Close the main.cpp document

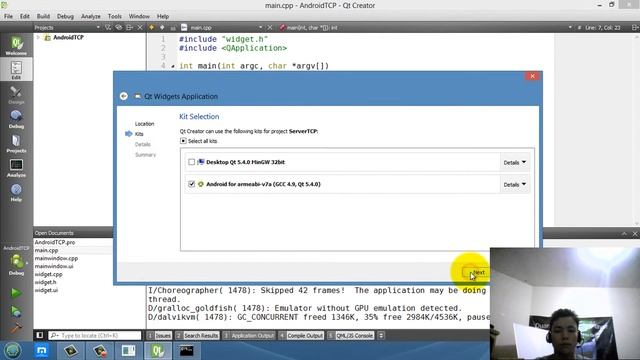(270, 27)
